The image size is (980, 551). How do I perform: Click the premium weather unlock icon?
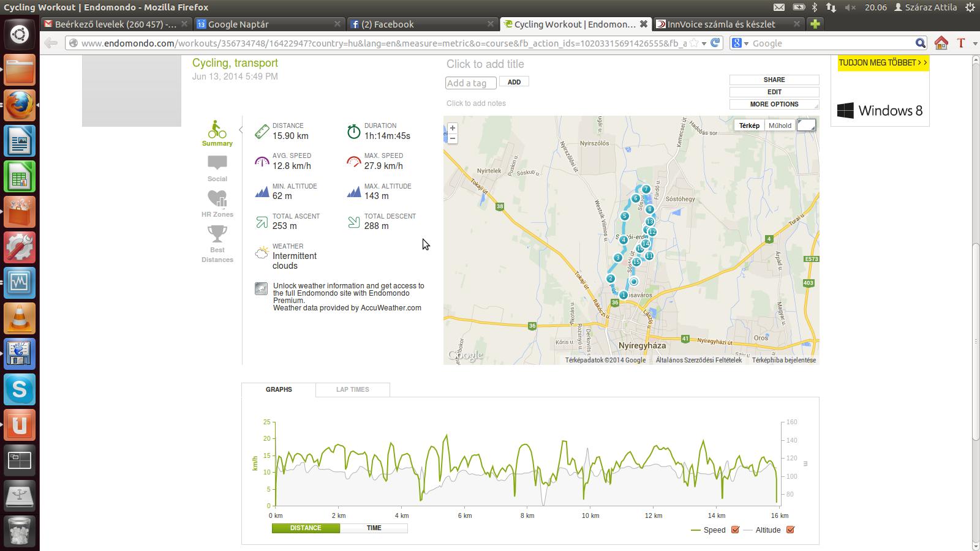click(262, 288)
